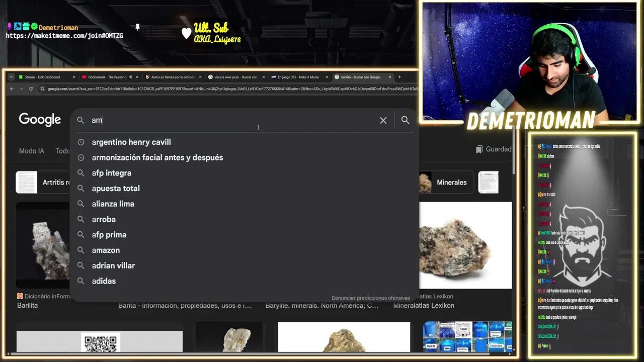Close the Hoobastank tab
This screenshot has width=644, height=362.
pyautogui.click(x=137, y=77)
